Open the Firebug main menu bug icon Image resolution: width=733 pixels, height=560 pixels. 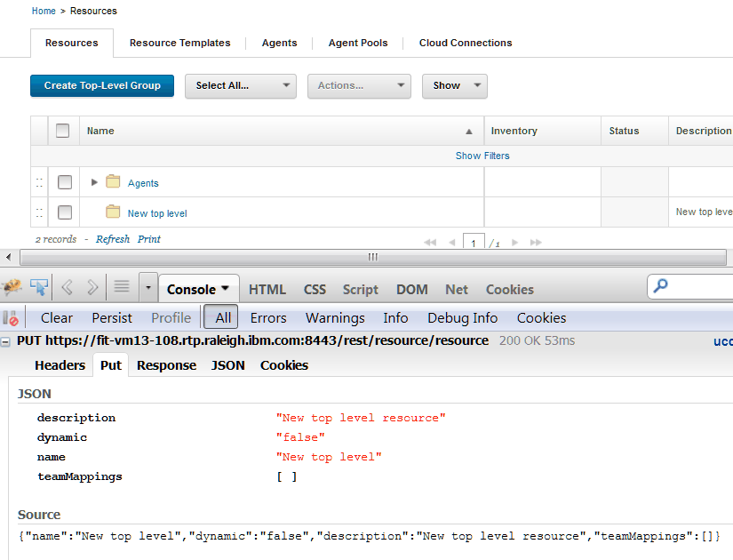tap(12, 289)
